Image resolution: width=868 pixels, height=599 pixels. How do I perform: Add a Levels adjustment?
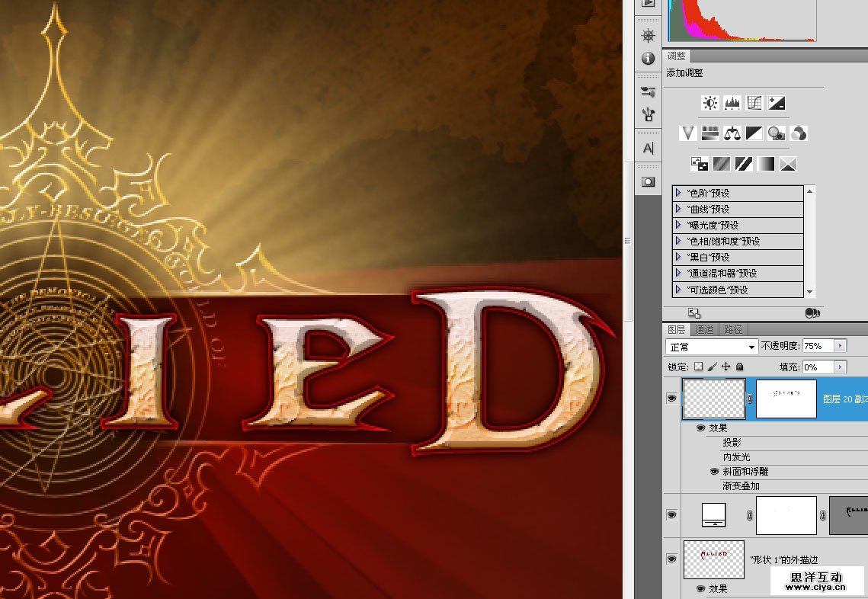pyautogui.click(x=732, y=103)
